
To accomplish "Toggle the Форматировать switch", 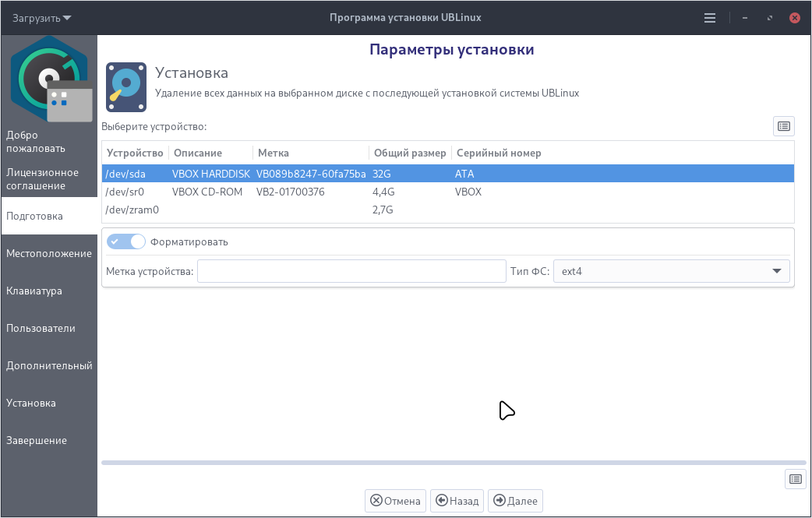I will [x=126, y=241].
